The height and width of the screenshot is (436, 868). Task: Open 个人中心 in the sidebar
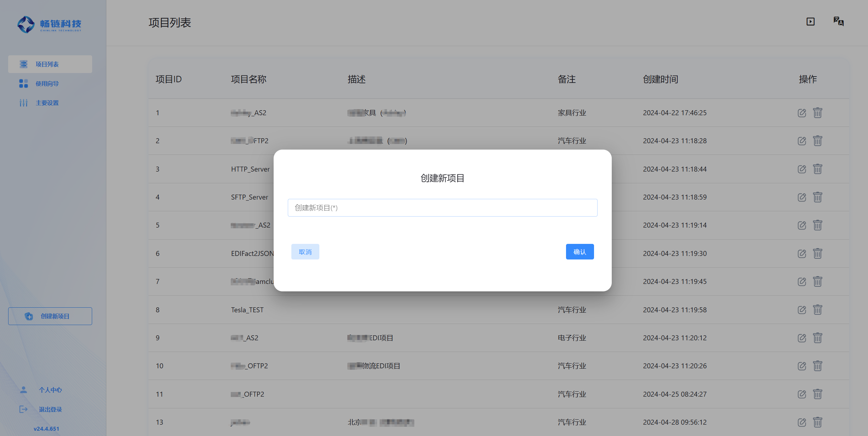coord(50,390)
